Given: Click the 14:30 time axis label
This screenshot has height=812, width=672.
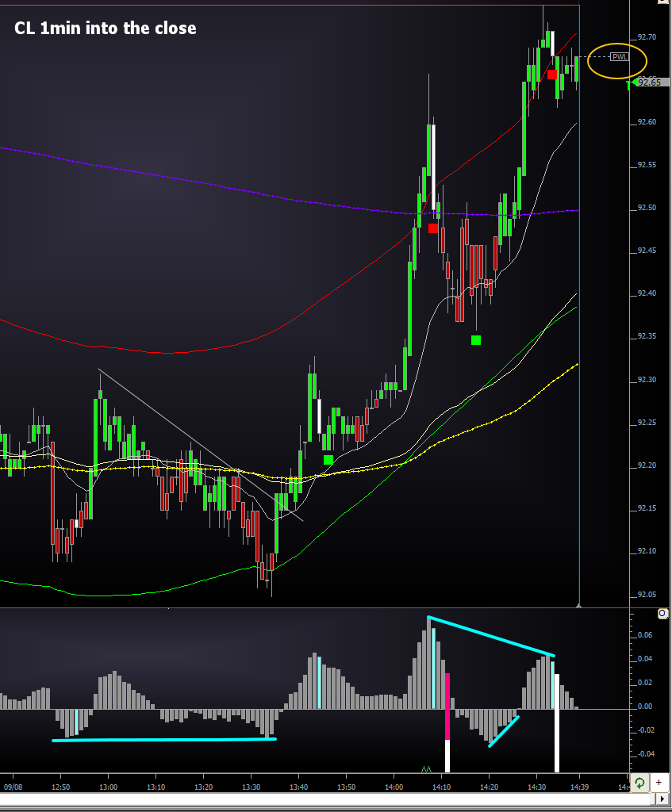Looking at the screenshot, I should click(537, 787).
